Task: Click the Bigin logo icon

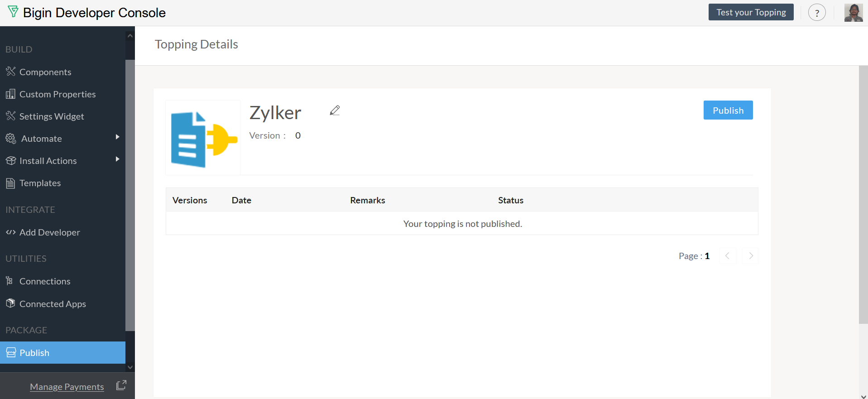Action: [x=13, y=12]
